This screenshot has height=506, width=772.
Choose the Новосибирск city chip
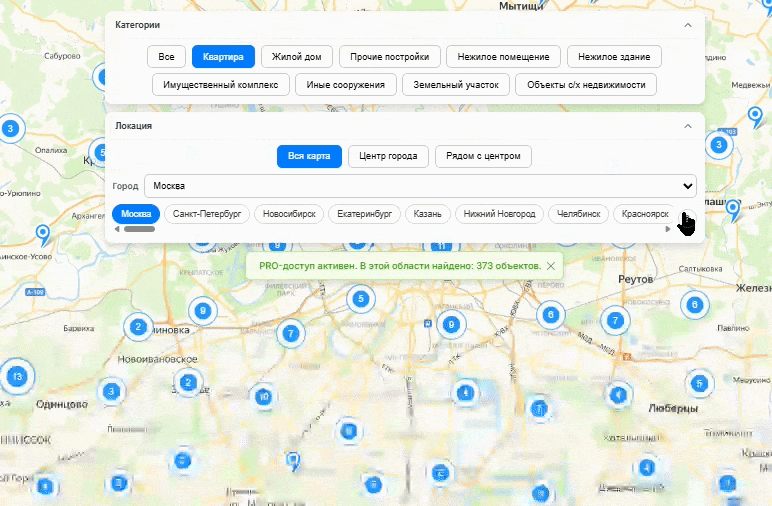[x=289, y=214]
